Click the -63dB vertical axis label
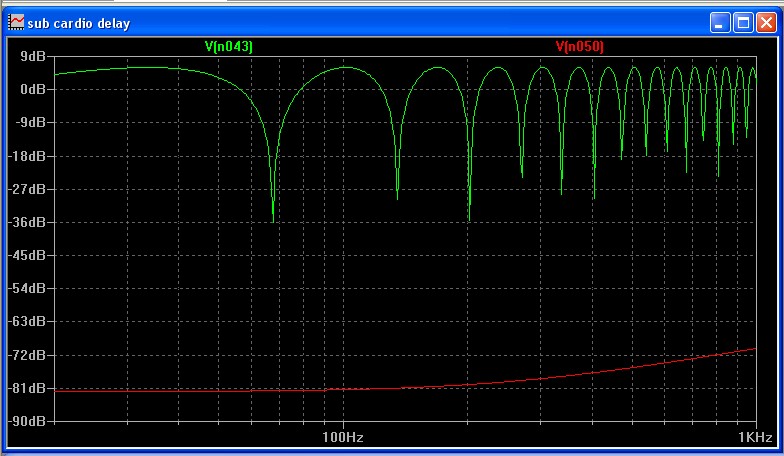The width and height of the screenshot is (784, 456). (x=27, y=321)
